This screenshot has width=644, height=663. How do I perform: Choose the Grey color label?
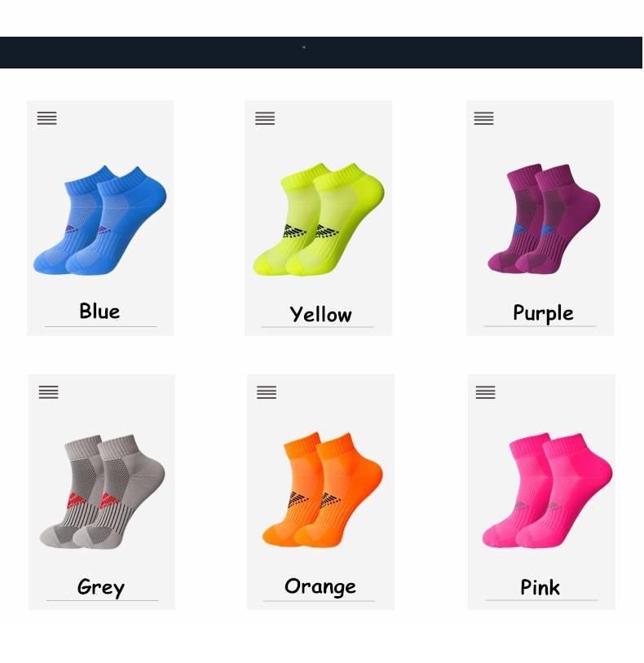[x=101, y=587]
